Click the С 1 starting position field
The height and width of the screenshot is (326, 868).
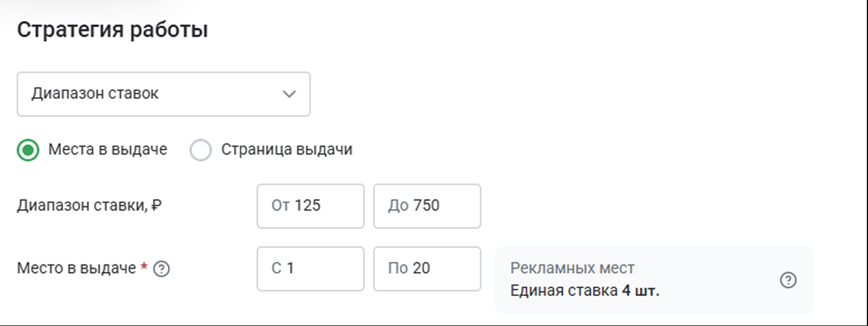(311, 269)
